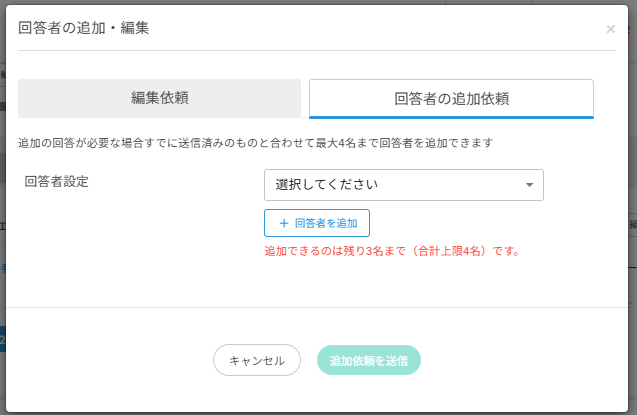Click the dimmed backdrop below the dialog
637x415 pixels.
(x=318, y=411)
